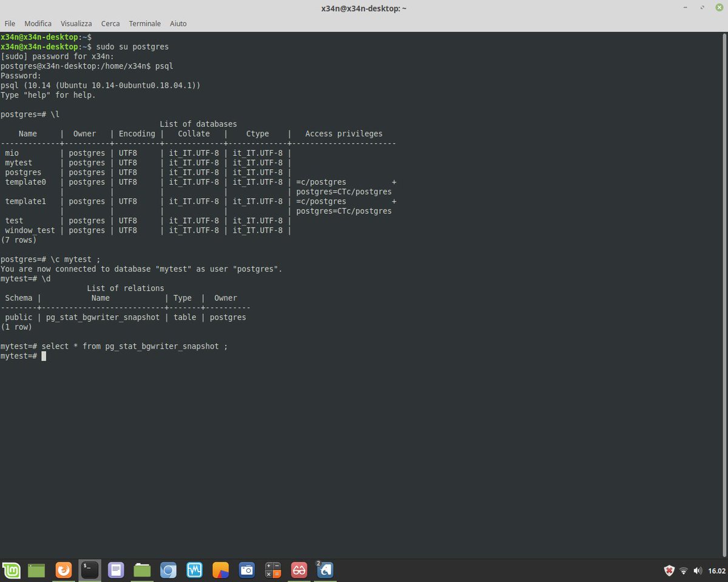
Task: Click the volume icon to adjust sound
Action: 697,570
